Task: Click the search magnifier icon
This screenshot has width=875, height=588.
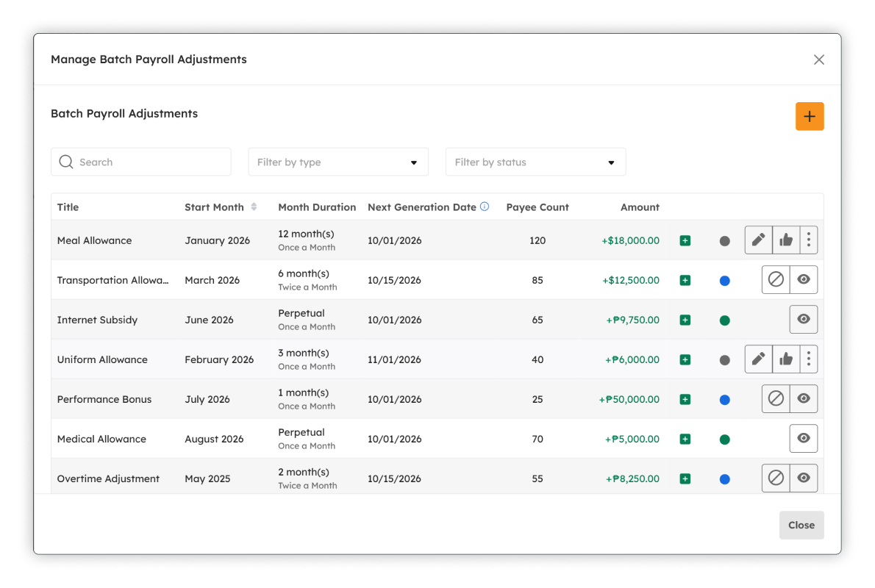Action: pyautogui.click(x=66, y=162)
